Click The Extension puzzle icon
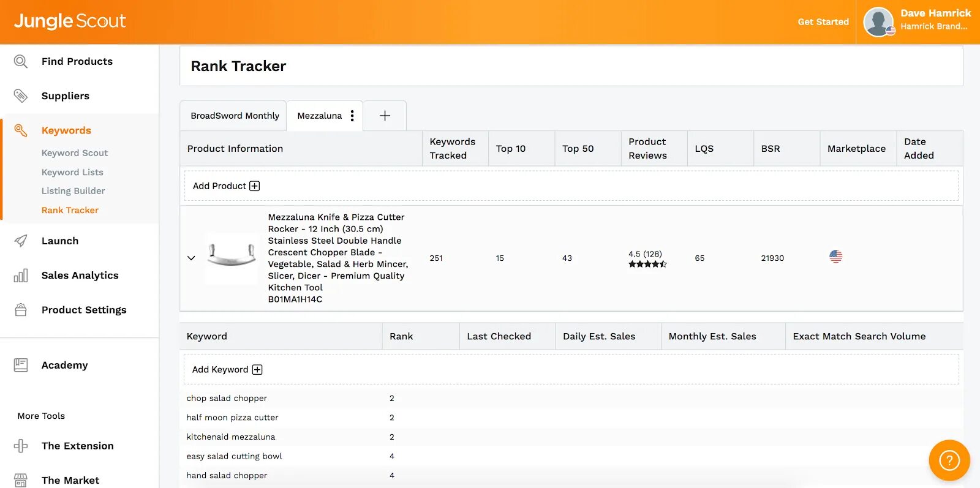Image resolution: width=980 pixels, height=488 pixels. pos(21,446)
